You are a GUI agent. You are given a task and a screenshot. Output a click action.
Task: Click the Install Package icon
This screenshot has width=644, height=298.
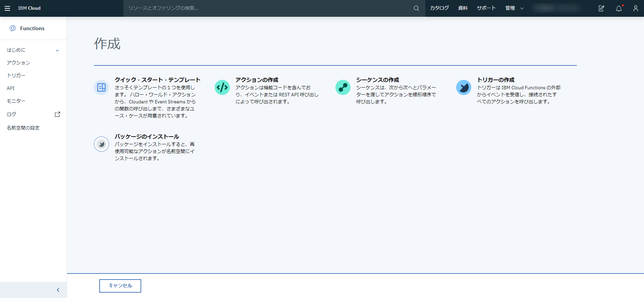pyautogui.click(x=101, y=144)
